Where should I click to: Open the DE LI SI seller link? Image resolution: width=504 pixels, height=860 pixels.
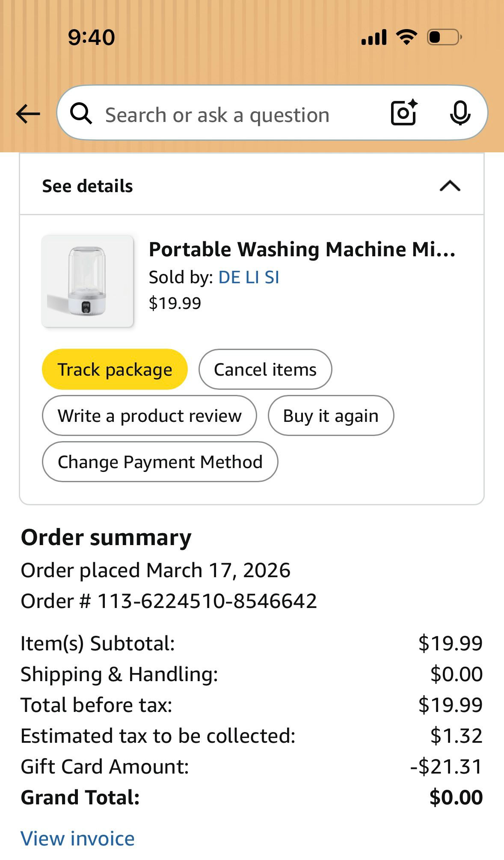pos(249,277)
